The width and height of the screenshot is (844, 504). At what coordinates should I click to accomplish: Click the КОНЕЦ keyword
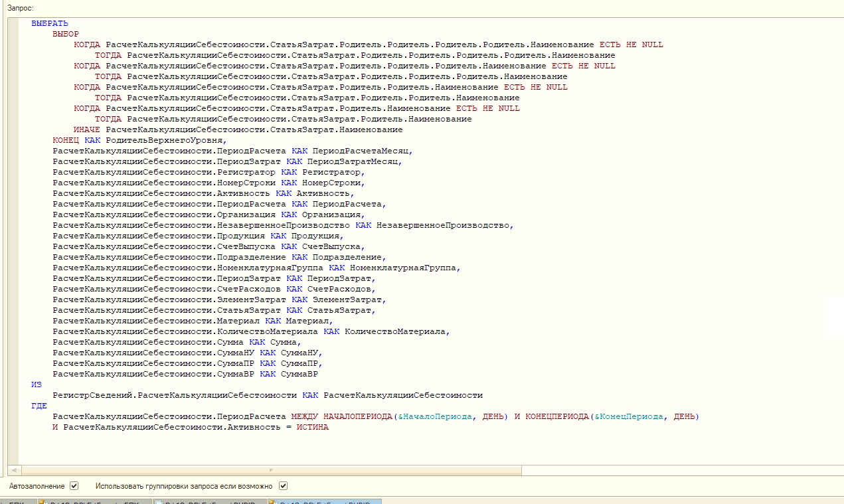tap(66, 140)
